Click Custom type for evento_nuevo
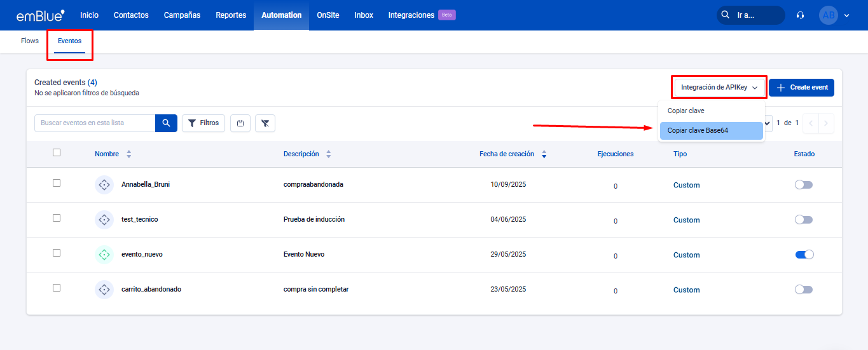 [686, 255]
